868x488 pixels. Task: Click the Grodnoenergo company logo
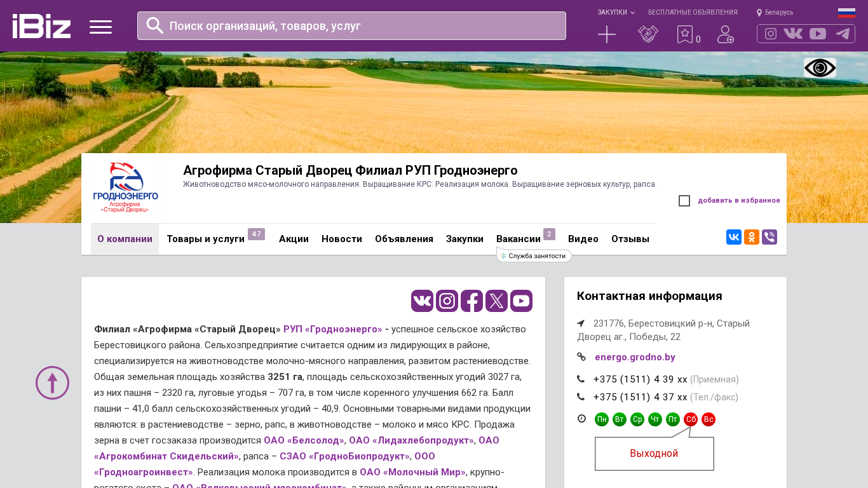click(x=126, y=187)
